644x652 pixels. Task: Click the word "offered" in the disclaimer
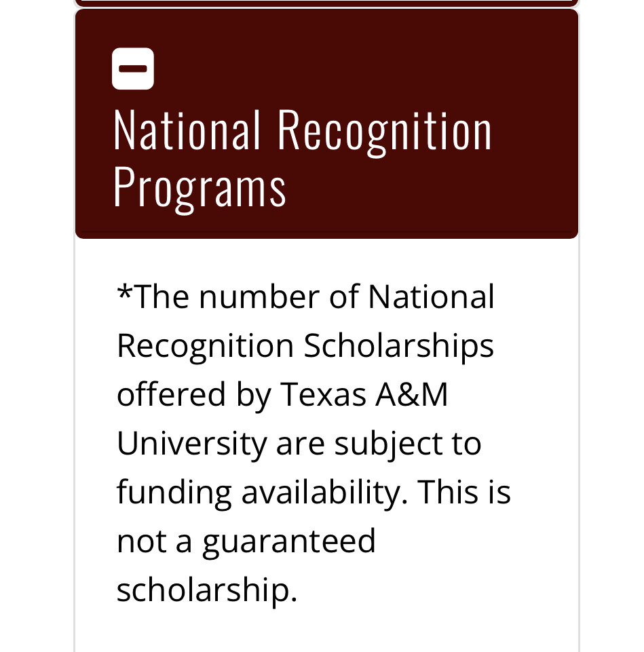(x=172, y=394)
